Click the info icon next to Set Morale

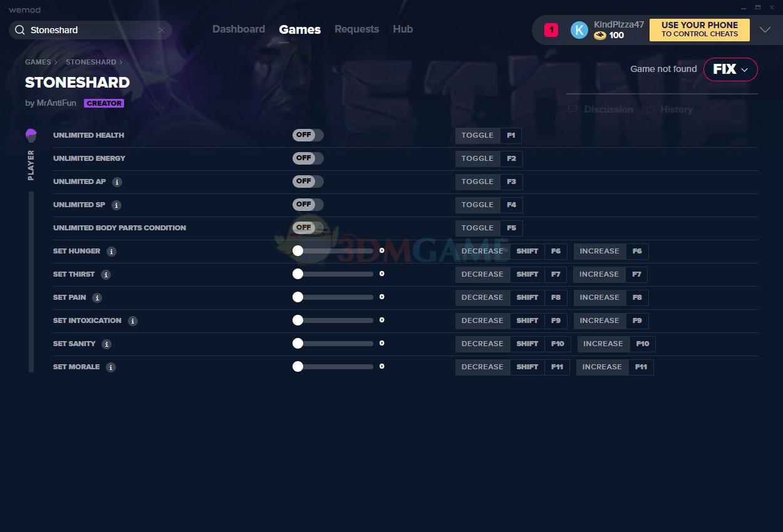tap(111, 367)
